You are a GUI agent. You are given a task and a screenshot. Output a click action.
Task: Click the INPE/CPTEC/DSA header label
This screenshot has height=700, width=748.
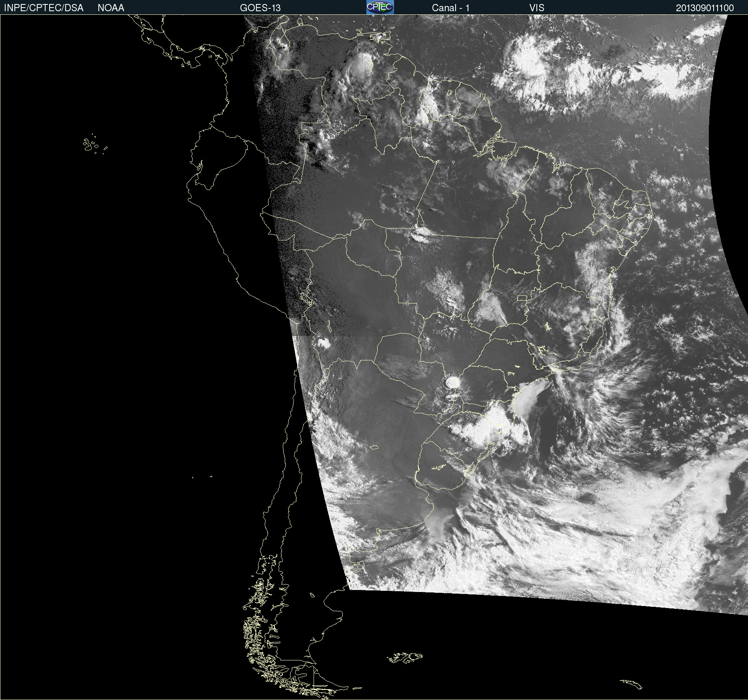click(44, 8)
